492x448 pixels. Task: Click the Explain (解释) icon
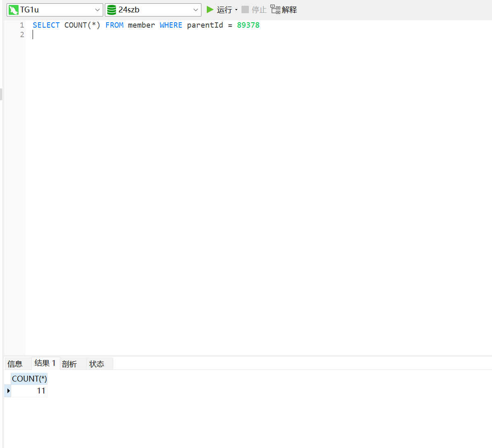[275, 9]
